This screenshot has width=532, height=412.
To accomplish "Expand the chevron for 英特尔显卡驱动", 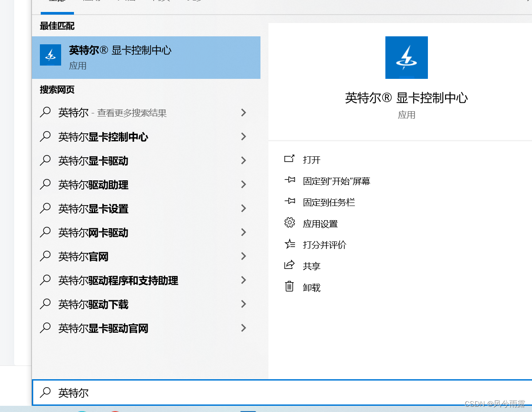I will tap(243, 160).
